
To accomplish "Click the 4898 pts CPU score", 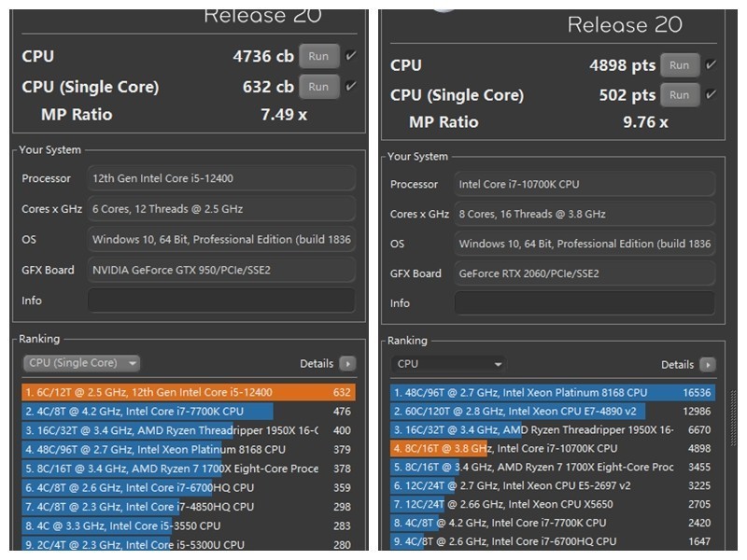I will point(623,65).
